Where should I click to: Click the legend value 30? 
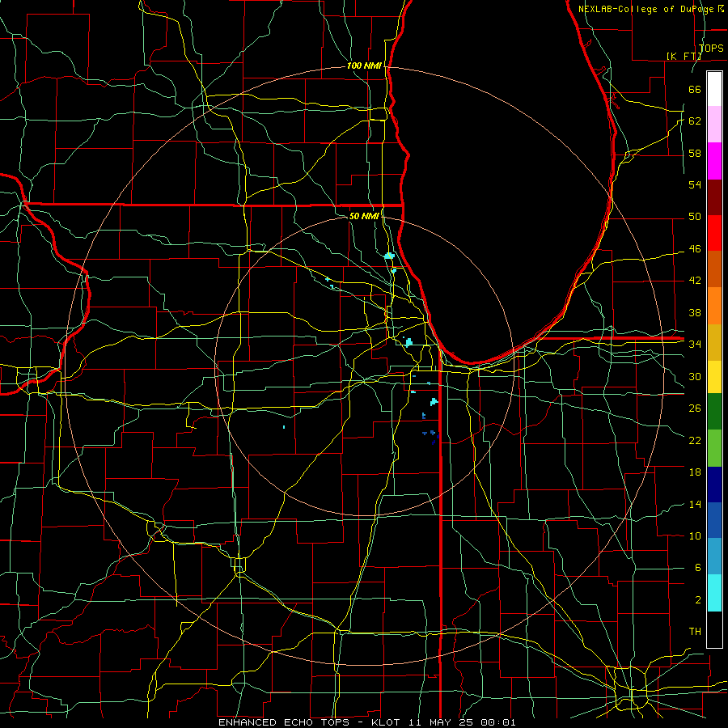tap(695, 376)
